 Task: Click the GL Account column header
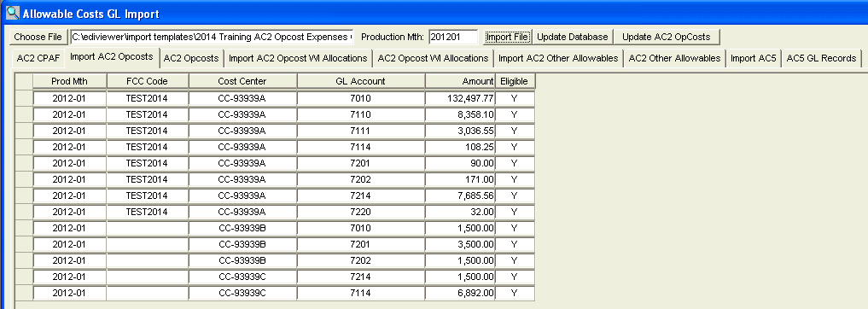pyautogui.click(x=361, y=81)
